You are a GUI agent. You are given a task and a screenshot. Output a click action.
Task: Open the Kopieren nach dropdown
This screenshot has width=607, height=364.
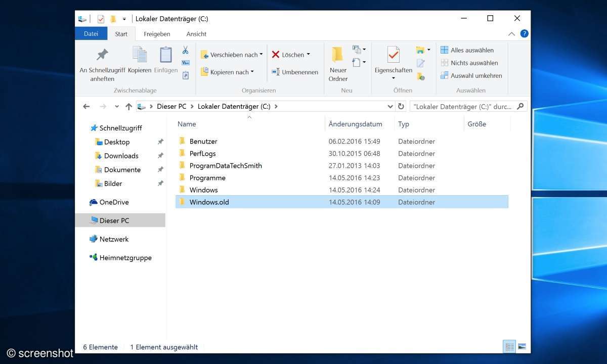[x=228, y=72]
